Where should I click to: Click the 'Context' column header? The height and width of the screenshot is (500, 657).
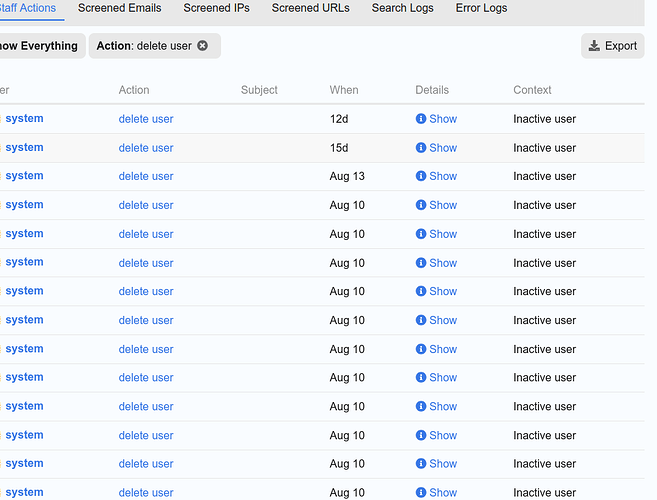point(532,90)
